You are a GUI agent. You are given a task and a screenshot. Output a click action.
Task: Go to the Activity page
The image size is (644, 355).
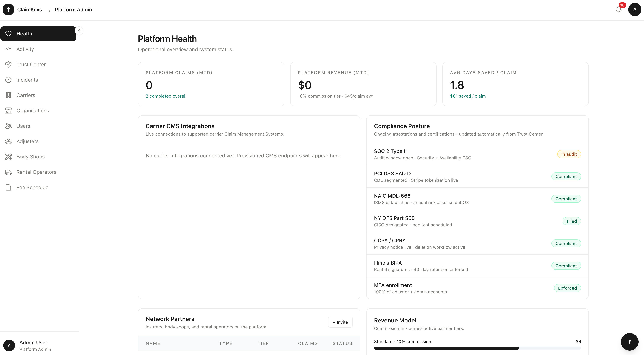click(x=38, y=49)
